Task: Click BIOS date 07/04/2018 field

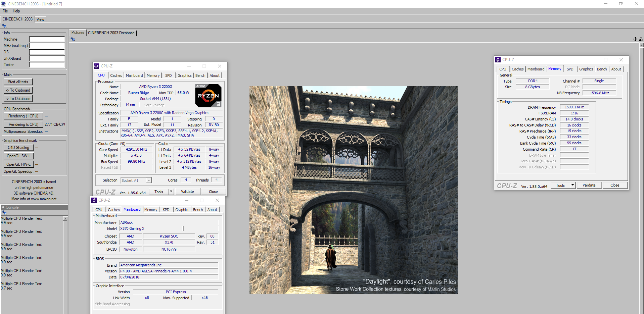Action: click(169, 277)
